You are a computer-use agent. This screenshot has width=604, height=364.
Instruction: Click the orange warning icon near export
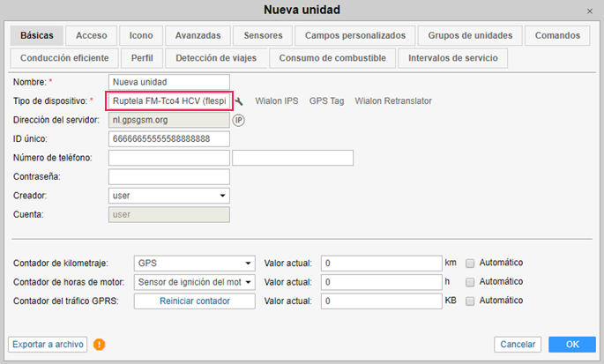[x=99, y=344]
